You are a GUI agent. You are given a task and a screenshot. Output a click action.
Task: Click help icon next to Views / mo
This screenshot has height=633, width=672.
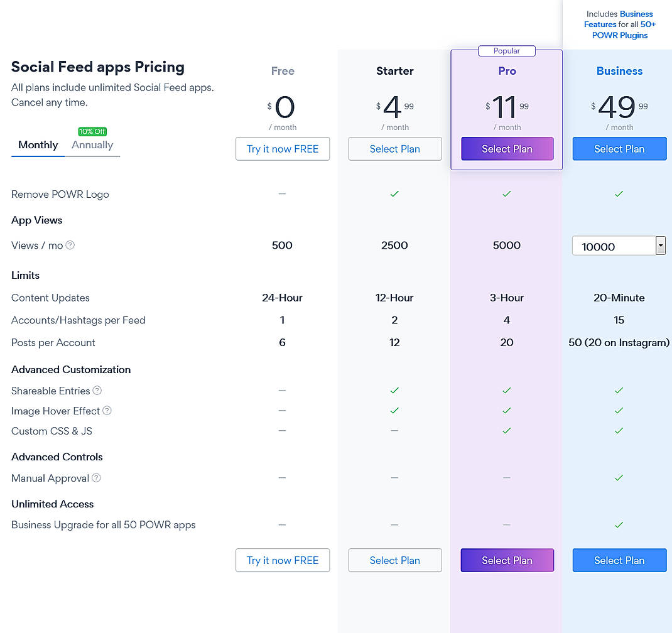70,246
